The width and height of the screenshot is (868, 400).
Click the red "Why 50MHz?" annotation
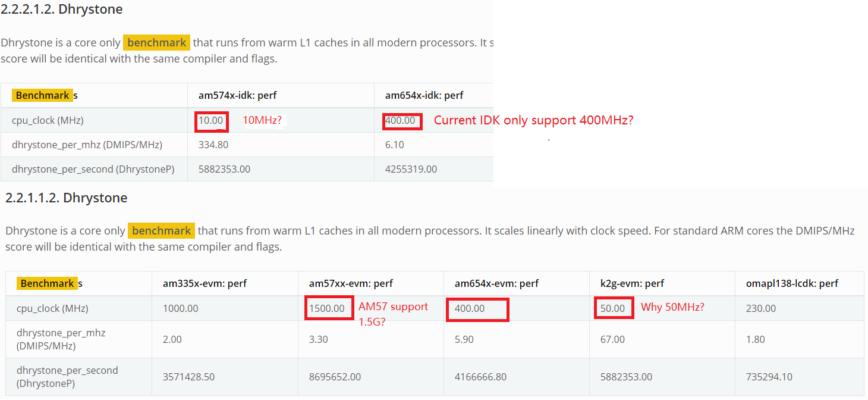point(672,308)
